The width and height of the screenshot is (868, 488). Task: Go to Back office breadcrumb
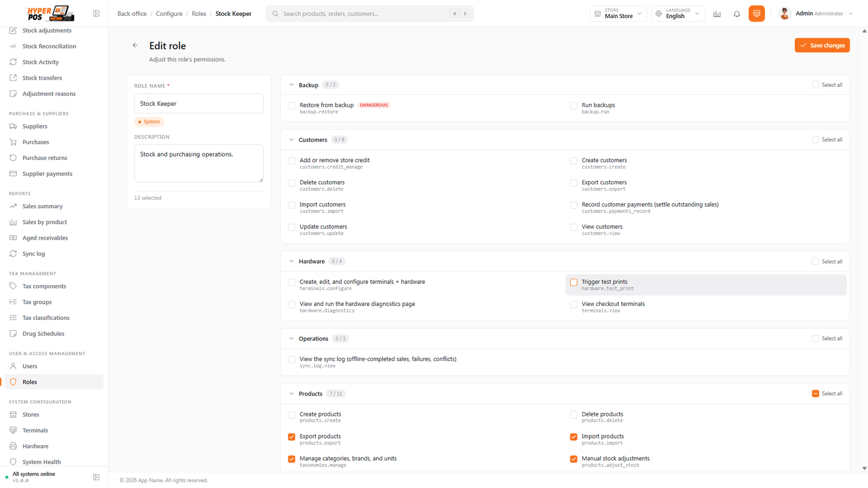point(132,14)
